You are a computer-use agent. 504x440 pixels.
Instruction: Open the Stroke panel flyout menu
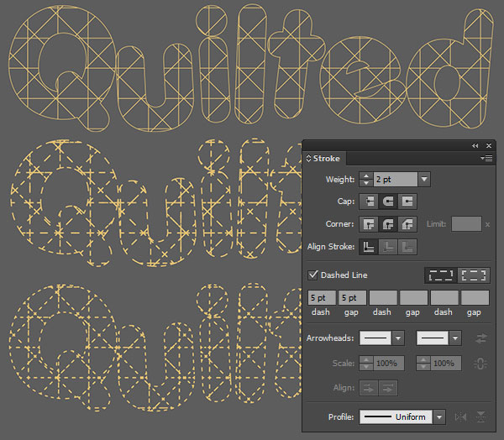pos(486,158)
